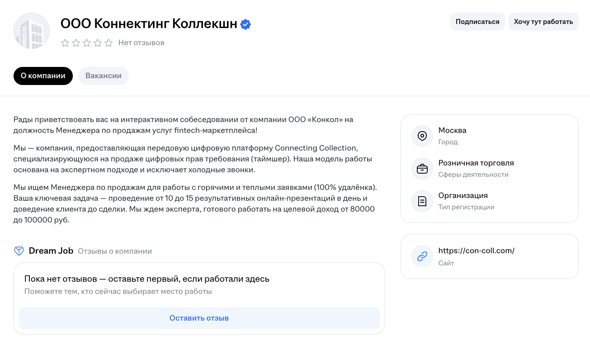This screenshot has width=590, height=364.
Task: Click the Оставить отзыв button
Action: tap(199, 318)
